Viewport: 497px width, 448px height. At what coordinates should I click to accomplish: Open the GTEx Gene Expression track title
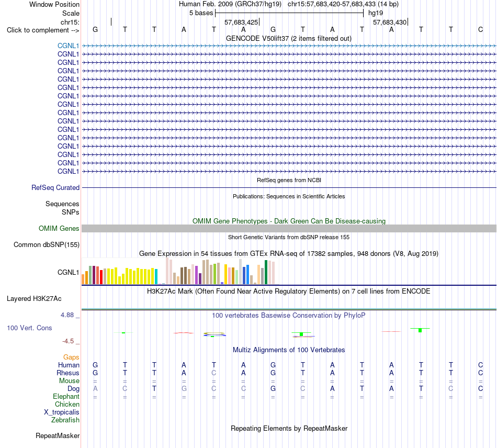coord(289,254)
